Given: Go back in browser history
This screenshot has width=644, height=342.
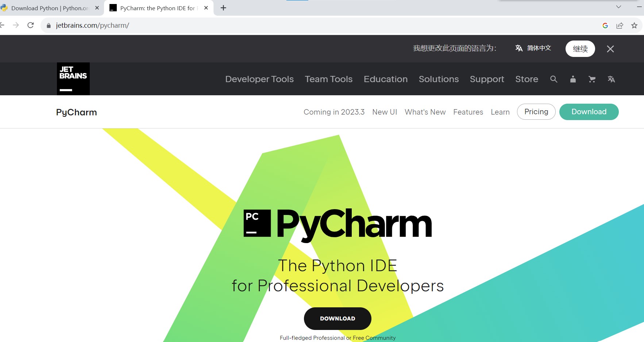Looking at the screenshot, I should 2,25.
